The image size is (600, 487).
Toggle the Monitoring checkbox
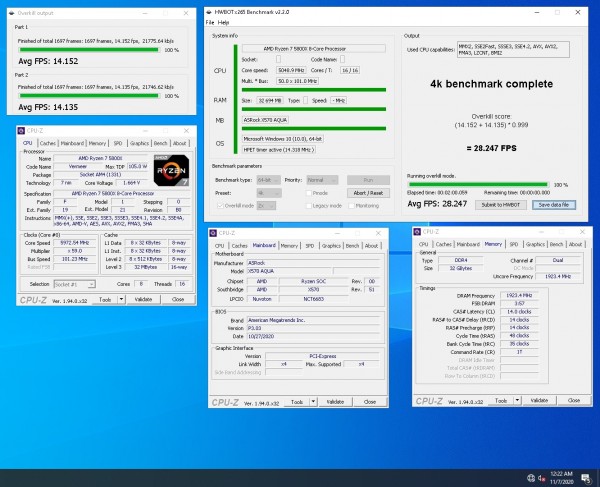(x=351, y=206)
